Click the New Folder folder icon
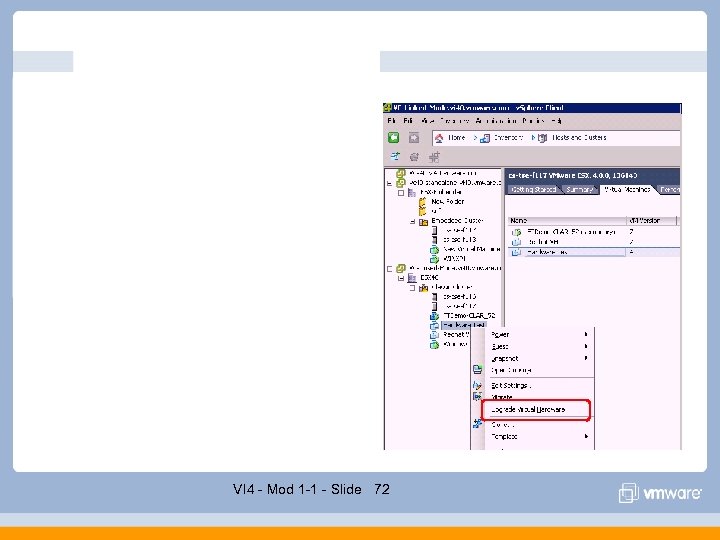The height and width of the screenshot is (540, 720). pos(422,202)
